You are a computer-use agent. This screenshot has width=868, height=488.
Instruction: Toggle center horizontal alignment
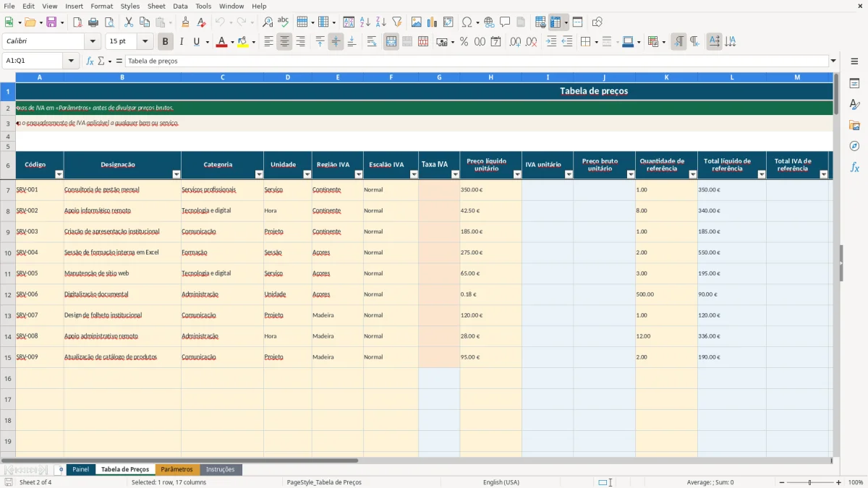tap(284, 42)
